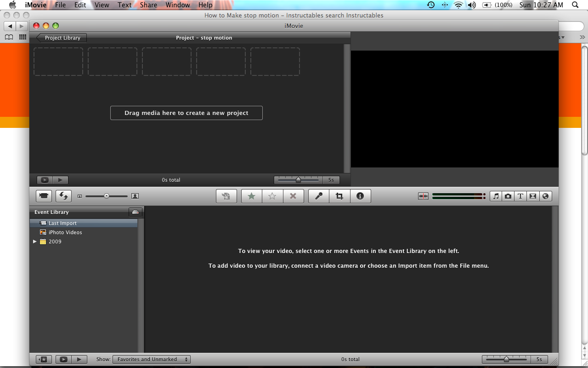Go back in the Safari window
Viewport: 588px width, 368px height.
[10, 26]
